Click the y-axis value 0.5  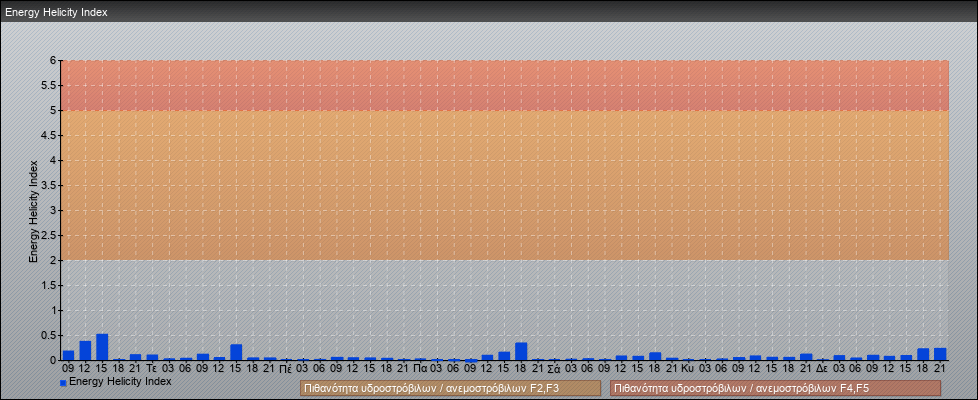(50, 335)
